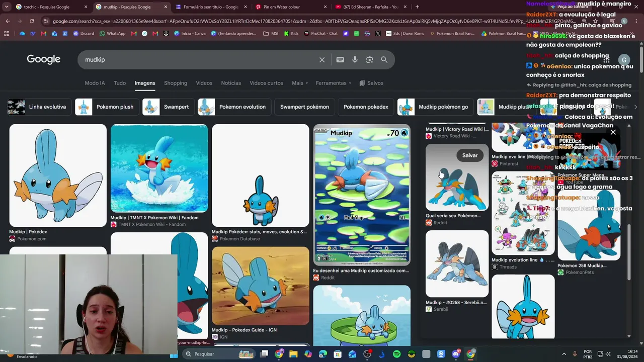
Task: Open the WhatsApp bookmark
Action: pyautogui.click(x=113, y=34)
